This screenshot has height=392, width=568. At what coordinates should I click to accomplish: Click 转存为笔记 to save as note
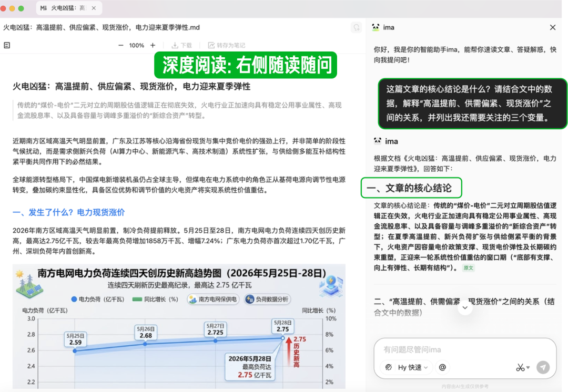[226, 45]
